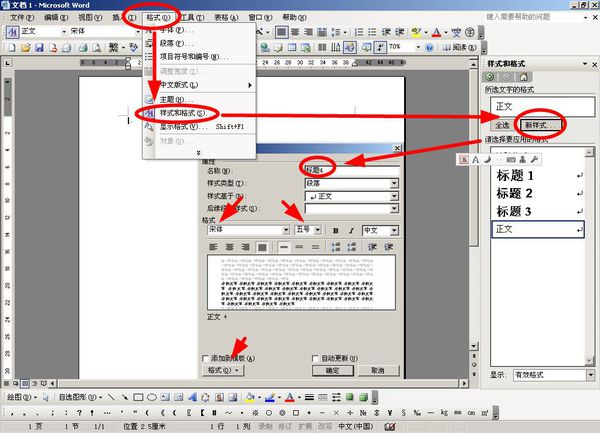
Task: Select the Arrow tool in Drawing toolbar
Action: point(124,397)
